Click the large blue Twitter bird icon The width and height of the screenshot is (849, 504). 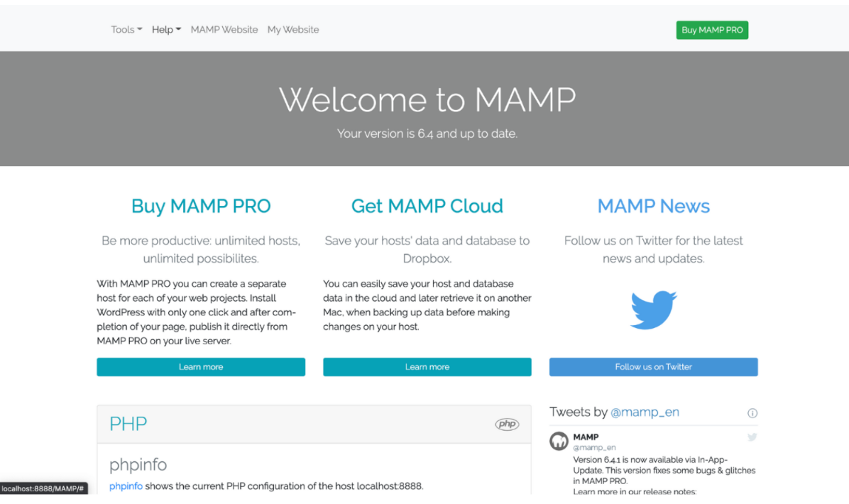tap(654, 309)
